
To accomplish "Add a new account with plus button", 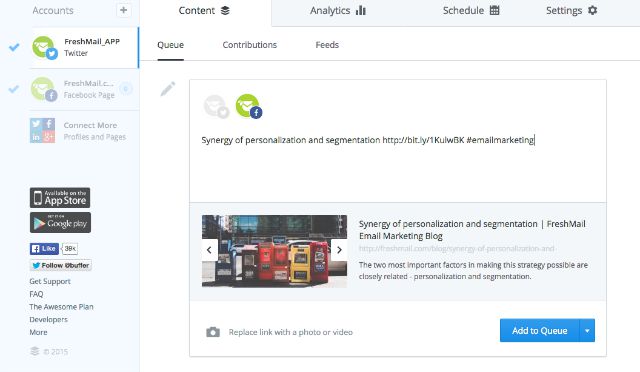I will click(x=124, y=10).
